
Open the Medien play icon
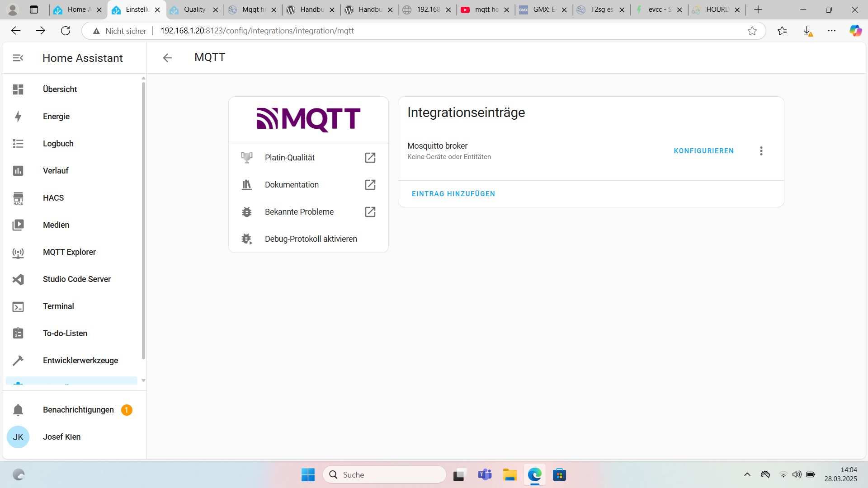pos(18,225)
